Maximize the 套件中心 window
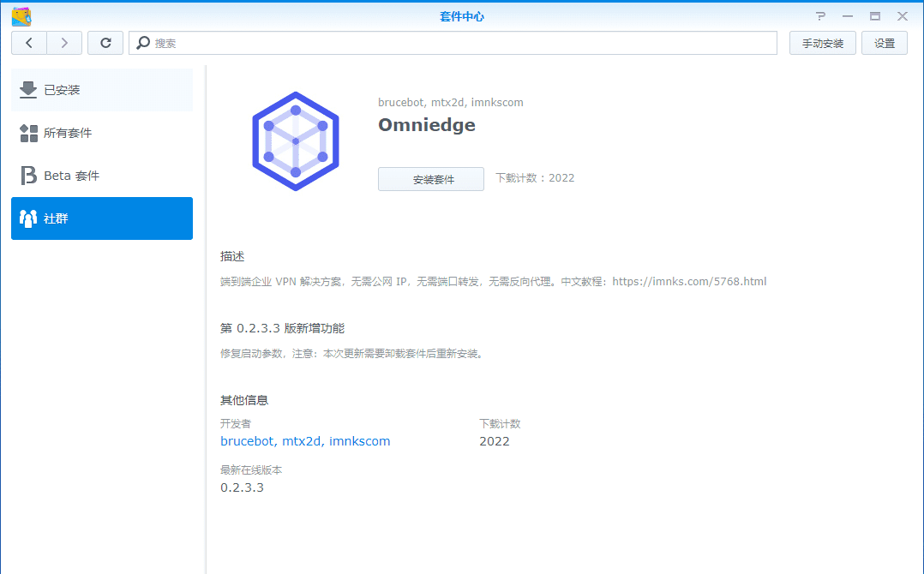Viewport: 924px width, 574px height. [x=874, y=16]
